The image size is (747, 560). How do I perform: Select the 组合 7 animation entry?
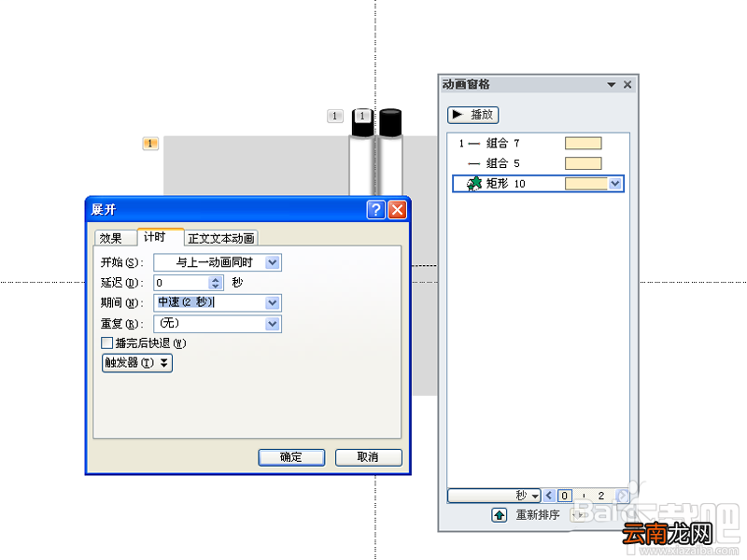[x=539, y=143]
